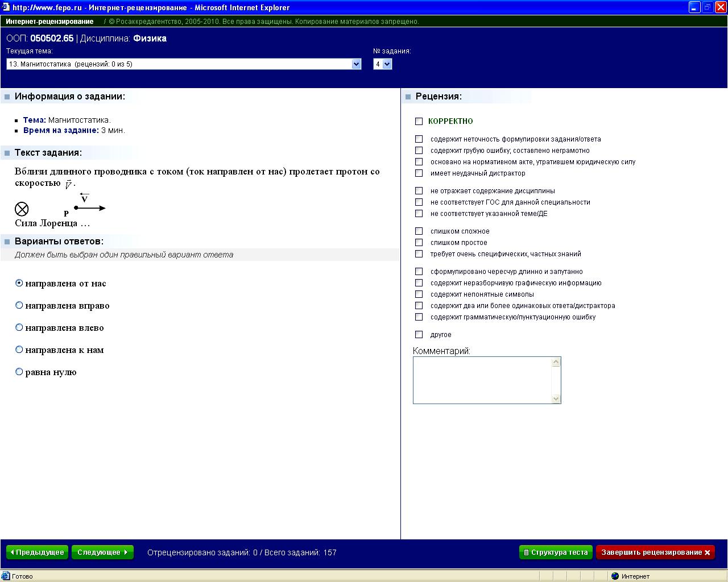The width and height of the screenshot is (728, 582).
Task: Click comment box scrollbar up arrow
Action: point(556,362)
